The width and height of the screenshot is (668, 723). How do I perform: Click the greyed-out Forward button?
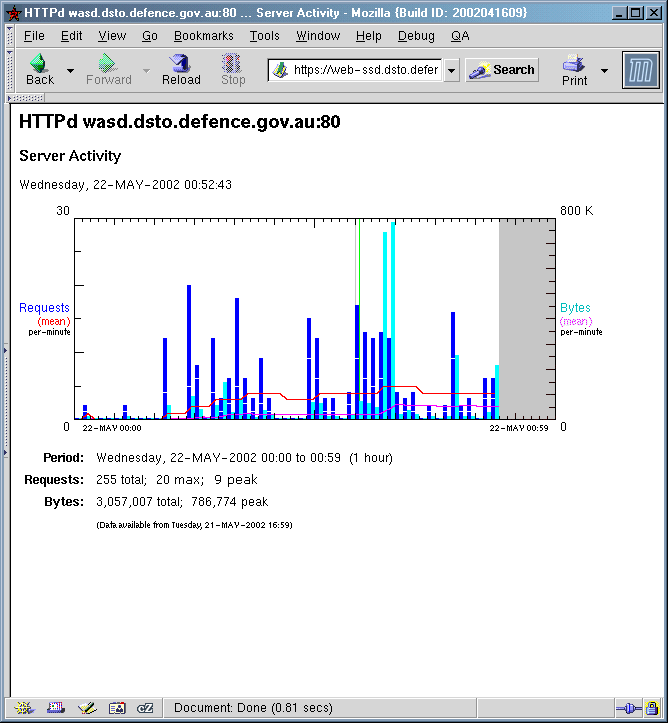[x=108, y=70]
